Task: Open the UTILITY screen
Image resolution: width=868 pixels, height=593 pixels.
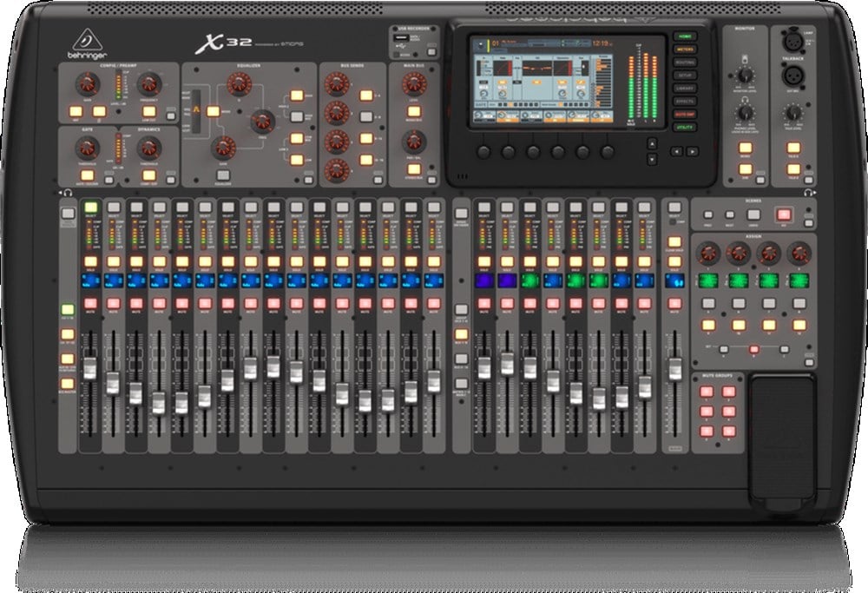Action: click(685, 126)
